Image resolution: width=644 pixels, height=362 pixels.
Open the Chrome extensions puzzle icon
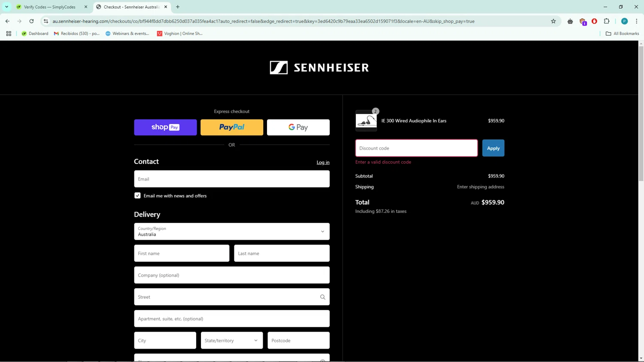coord(607,21)
